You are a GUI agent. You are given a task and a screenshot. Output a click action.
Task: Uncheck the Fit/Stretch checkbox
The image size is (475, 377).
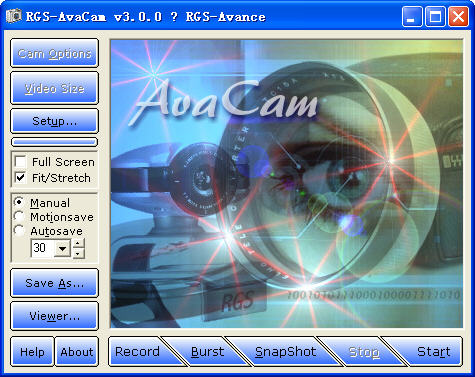point(21,178)
